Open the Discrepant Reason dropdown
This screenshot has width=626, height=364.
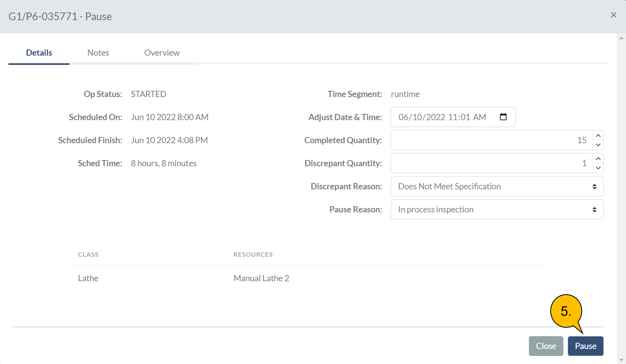(497, 186)
